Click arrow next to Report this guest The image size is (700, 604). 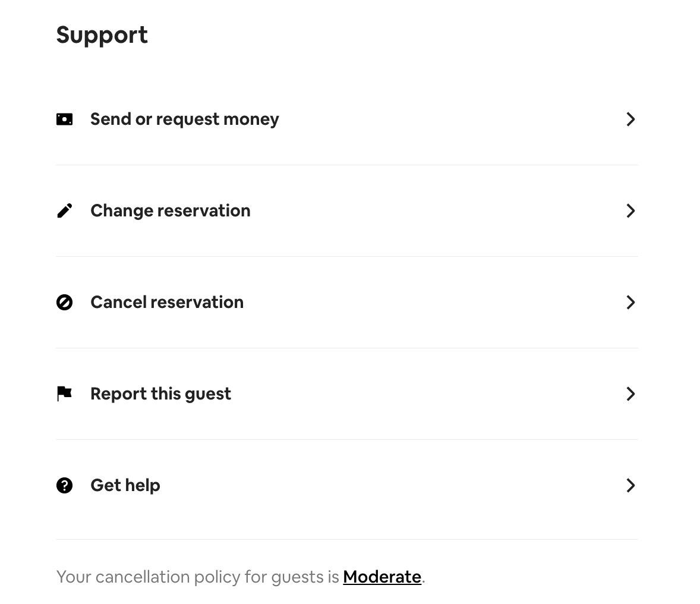630,394
